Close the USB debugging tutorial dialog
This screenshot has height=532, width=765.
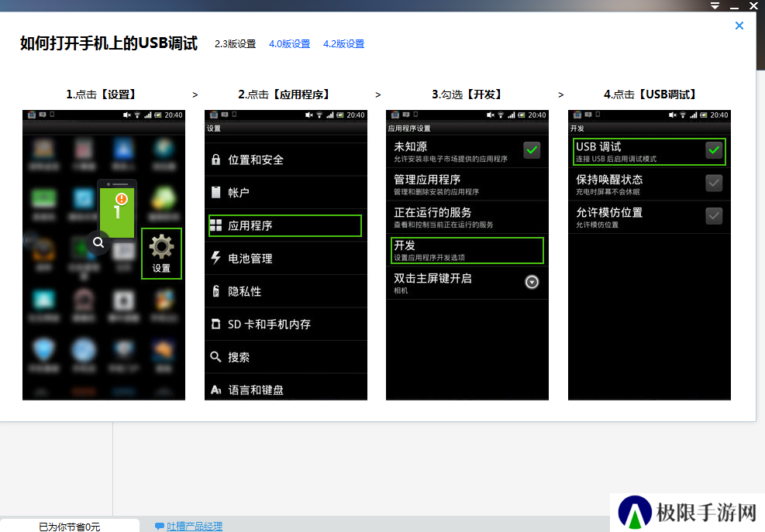click(x=739, y=26)
